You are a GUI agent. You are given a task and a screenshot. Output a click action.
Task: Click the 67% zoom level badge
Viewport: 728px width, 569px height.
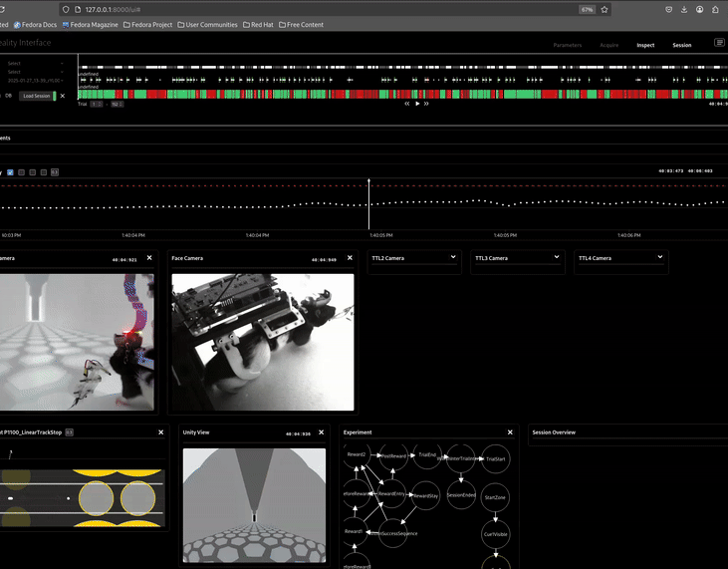click(587, 9)
